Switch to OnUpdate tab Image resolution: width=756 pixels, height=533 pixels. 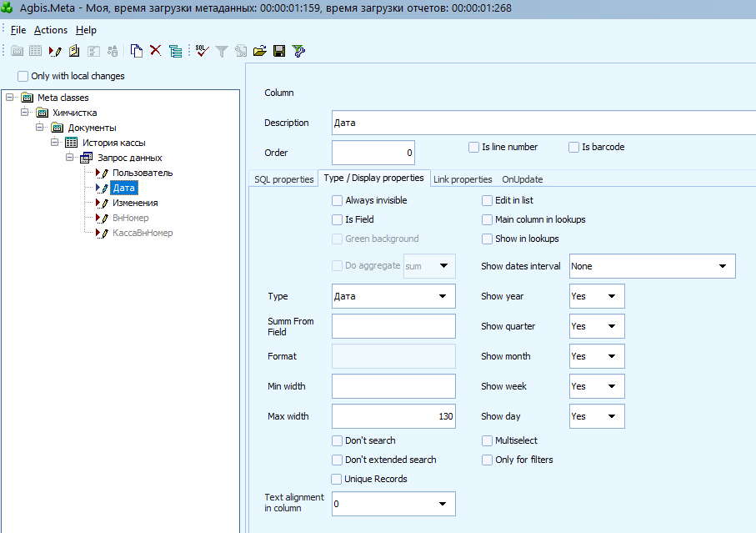point(522,179)
